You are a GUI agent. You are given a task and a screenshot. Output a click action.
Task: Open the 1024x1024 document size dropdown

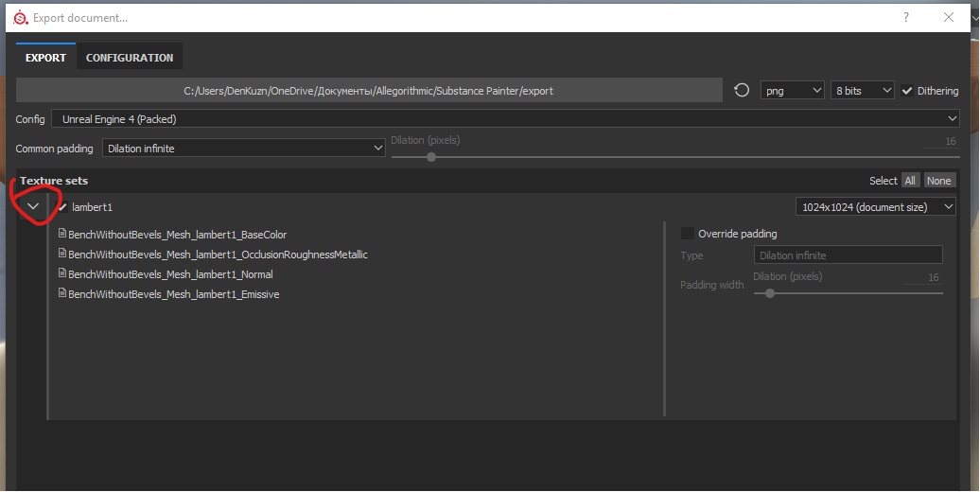click(876, 207)
